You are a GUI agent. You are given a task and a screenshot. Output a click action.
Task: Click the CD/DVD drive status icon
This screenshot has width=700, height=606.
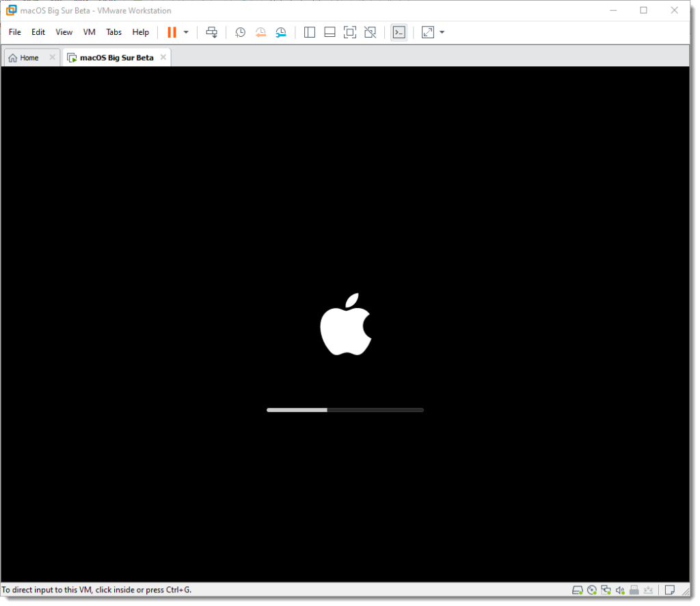[x=592, y=590]
